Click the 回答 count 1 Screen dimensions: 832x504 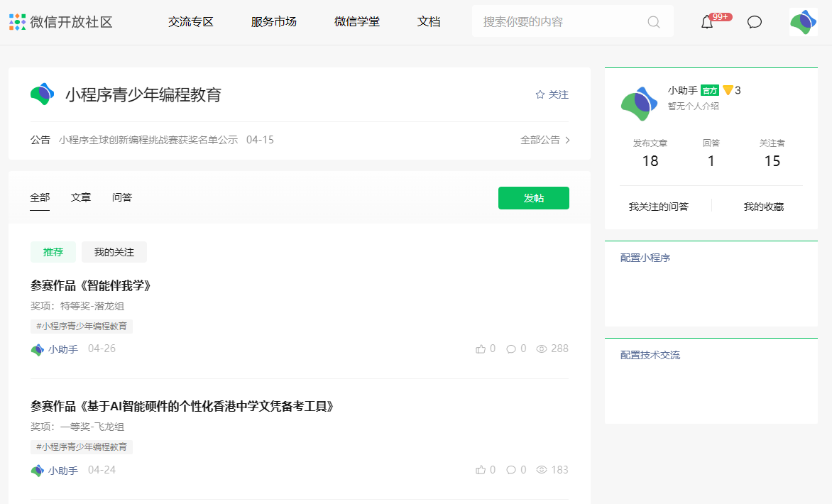[x=711, y=160]
